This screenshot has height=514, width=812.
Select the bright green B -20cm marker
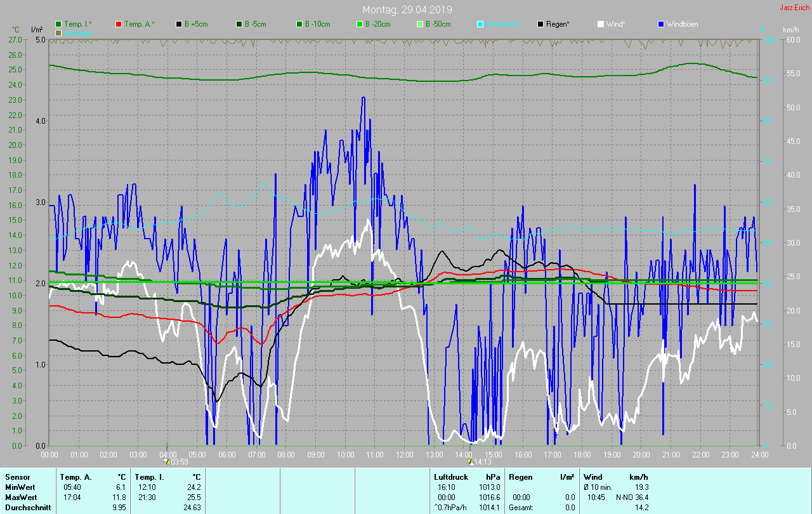pyautogui.click(x=359, y=24)
